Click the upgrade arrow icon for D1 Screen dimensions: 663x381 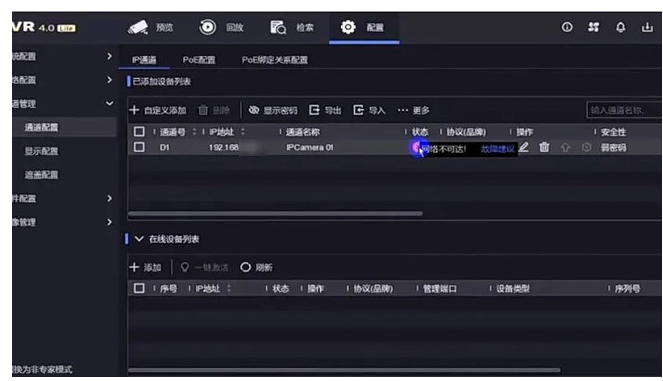pyautogui.click(x=565, y=147)
